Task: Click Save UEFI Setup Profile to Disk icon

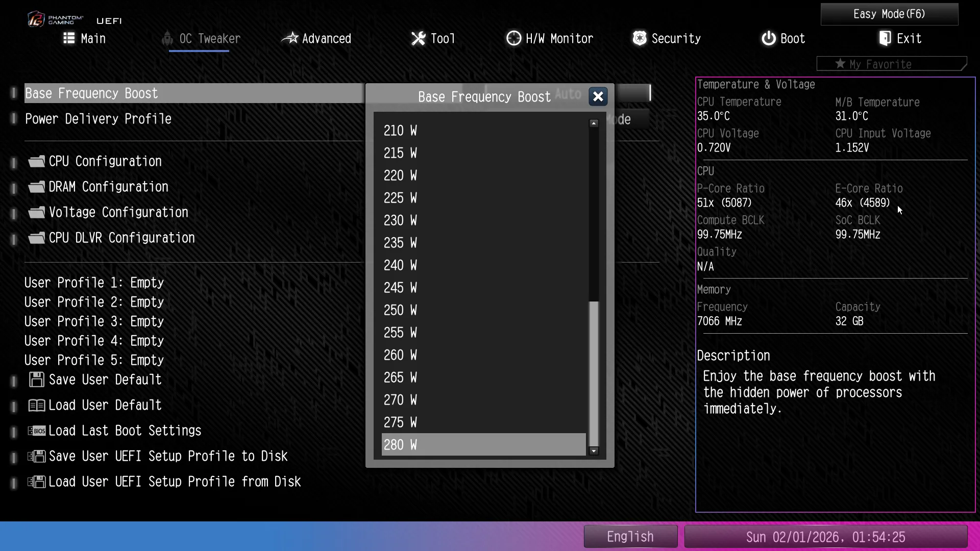Action: [36, 457]
